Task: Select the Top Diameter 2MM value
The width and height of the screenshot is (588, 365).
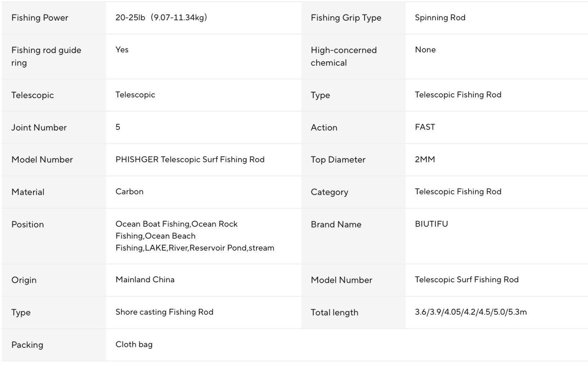Action: tap(425, 160)
